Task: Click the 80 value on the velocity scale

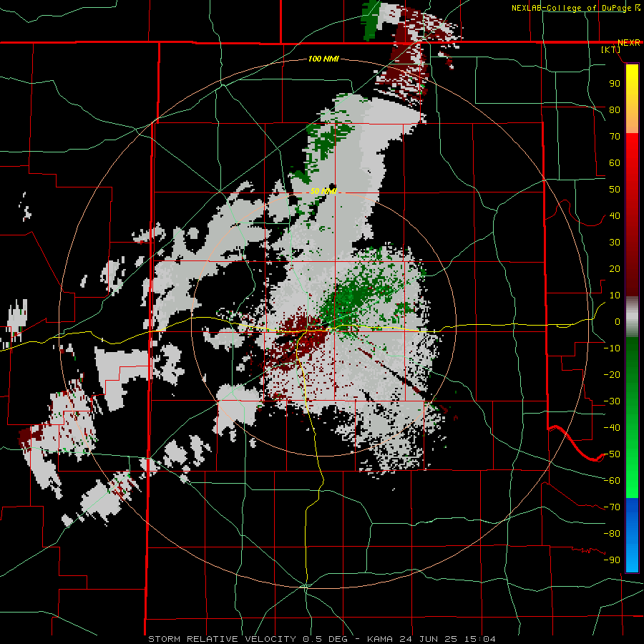Action: pos(615,110)
